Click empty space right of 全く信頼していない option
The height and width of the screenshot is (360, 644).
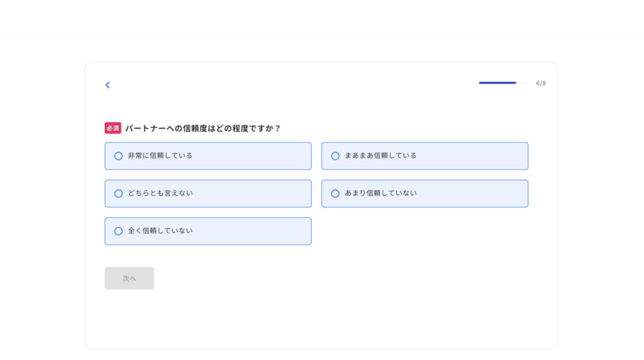tap(425, 231)
